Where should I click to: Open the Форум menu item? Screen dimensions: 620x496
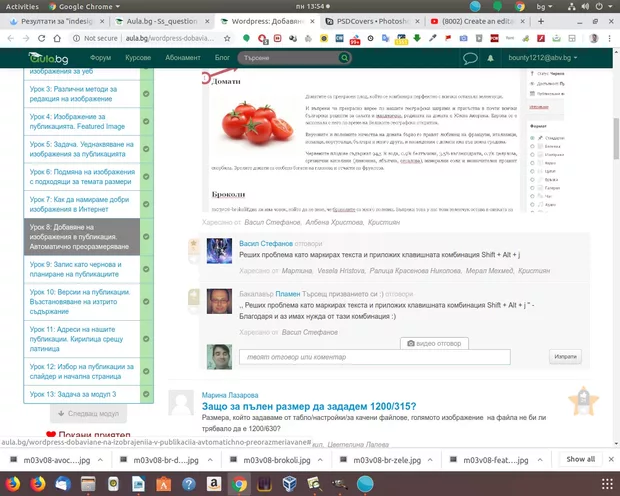coord(100,58)
